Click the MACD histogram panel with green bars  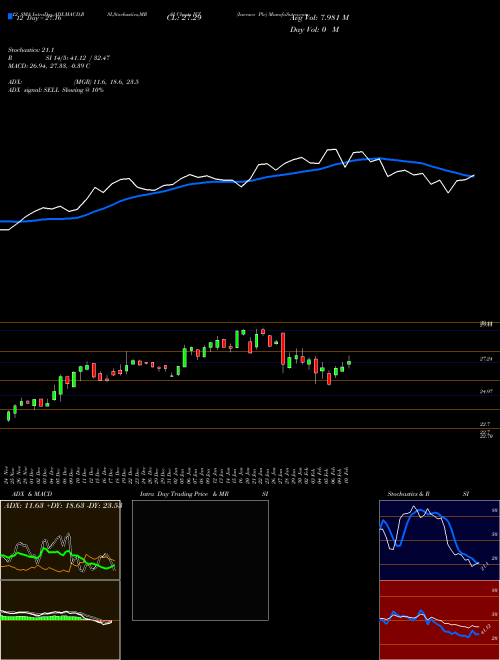point(60,620)
